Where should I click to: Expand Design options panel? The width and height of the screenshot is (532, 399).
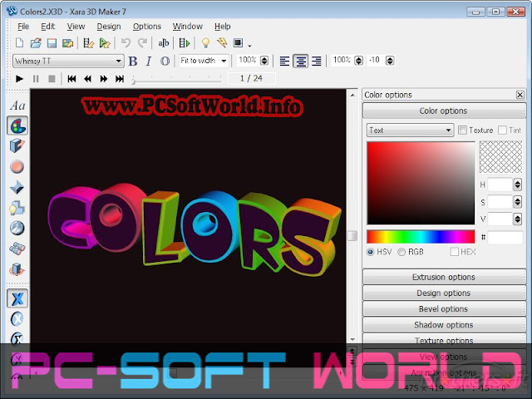coord(444,293)
